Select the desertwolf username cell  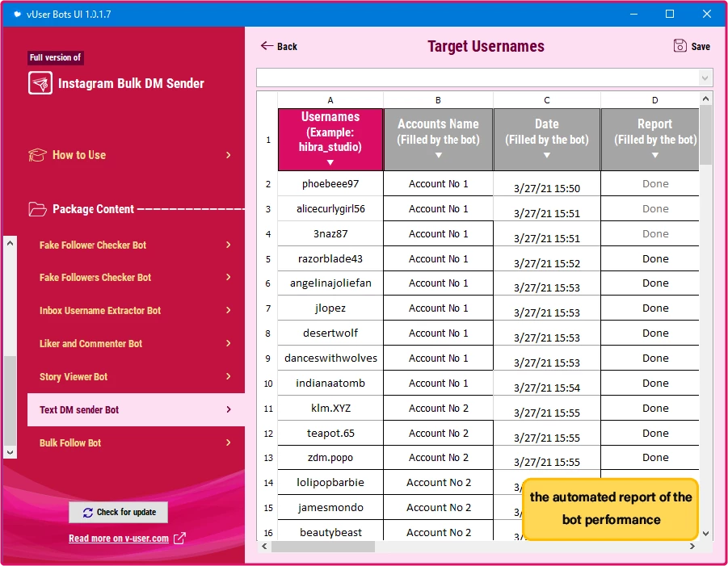(330, 333)
